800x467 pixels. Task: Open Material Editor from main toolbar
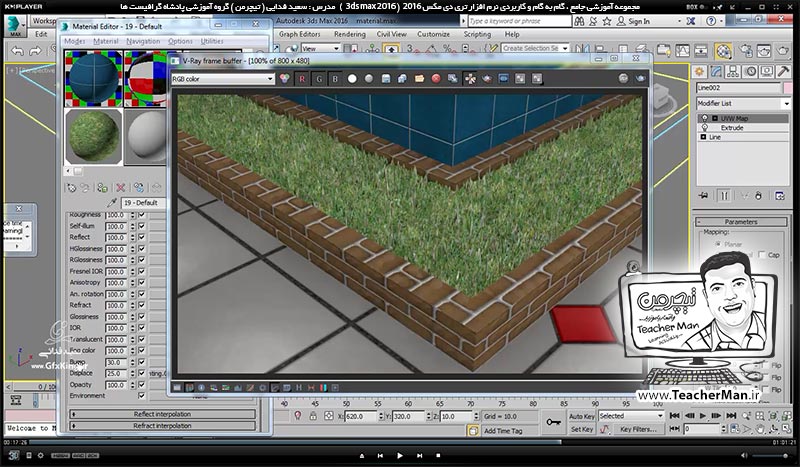723,51
